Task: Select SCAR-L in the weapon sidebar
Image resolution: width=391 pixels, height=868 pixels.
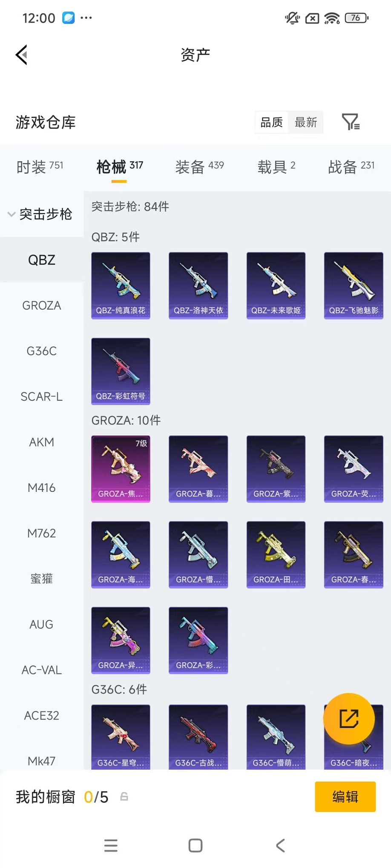Action: click(x=42, y=397)
